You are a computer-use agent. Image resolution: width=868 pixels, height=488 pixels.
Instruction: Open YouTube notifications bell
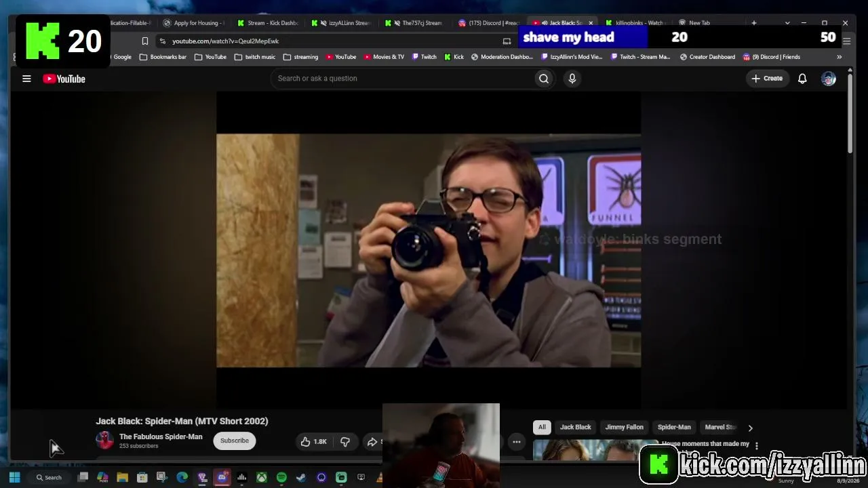pos(802,79)
